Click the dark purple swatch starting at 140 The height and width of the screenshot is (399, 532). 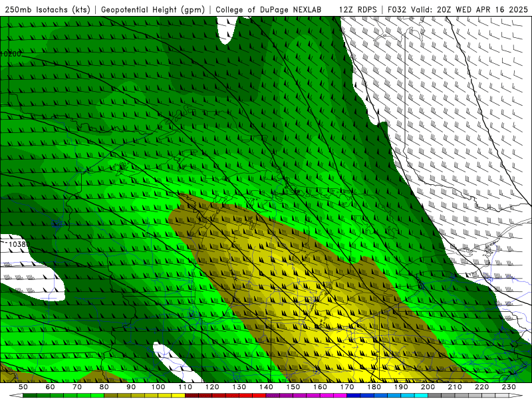tap(273, 395)
